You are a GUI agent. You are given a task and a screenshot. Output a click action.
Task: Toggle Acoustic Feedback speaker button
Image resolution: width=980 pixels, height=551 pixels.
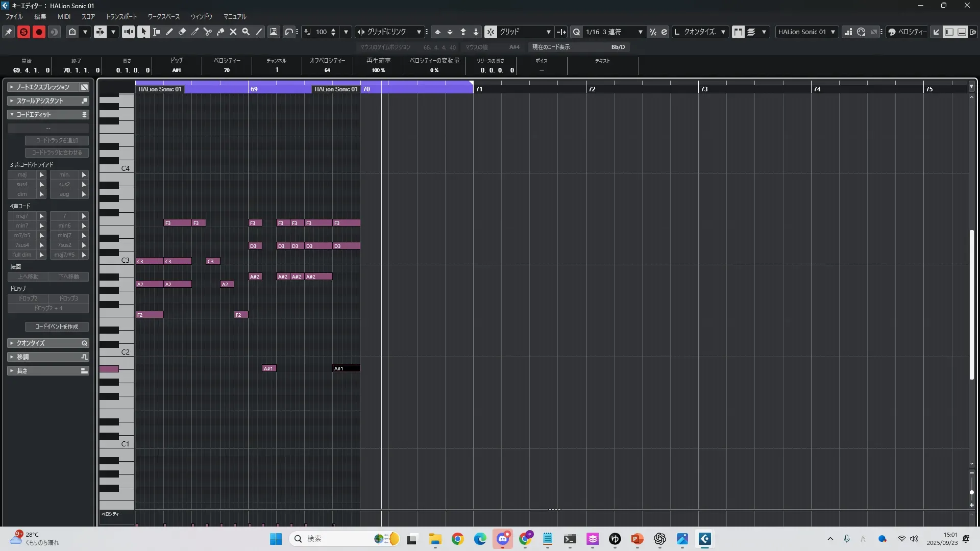128,32
